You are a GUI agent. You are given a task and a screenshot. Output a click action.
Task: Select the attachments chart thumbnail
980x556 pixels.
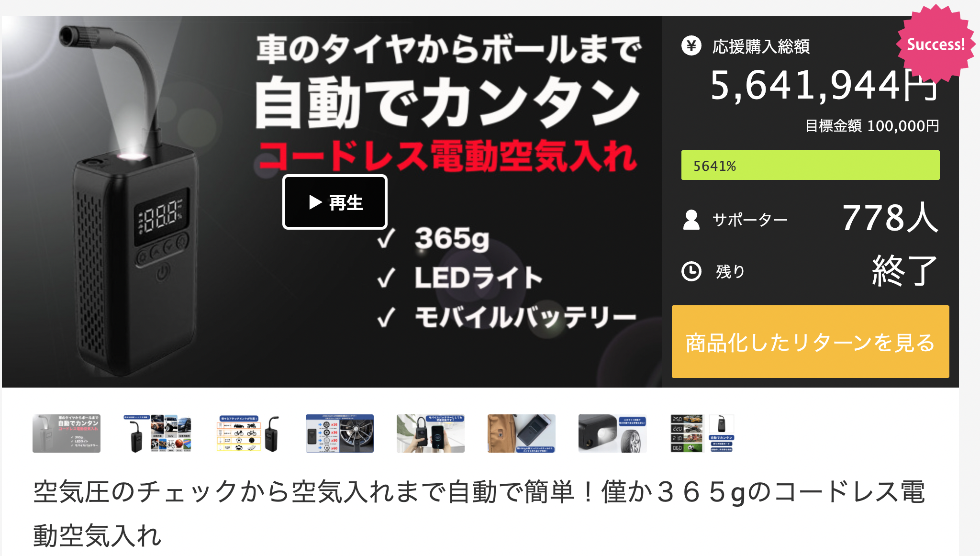click(x=248, y=434)
